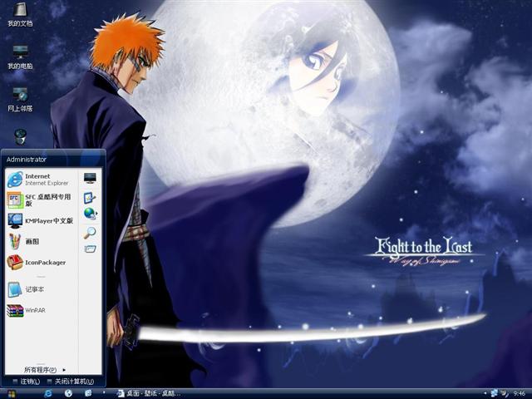Expand hidden system tray icons arrow
This screenshot has width=532, height=399.
[x=485, y=393]
